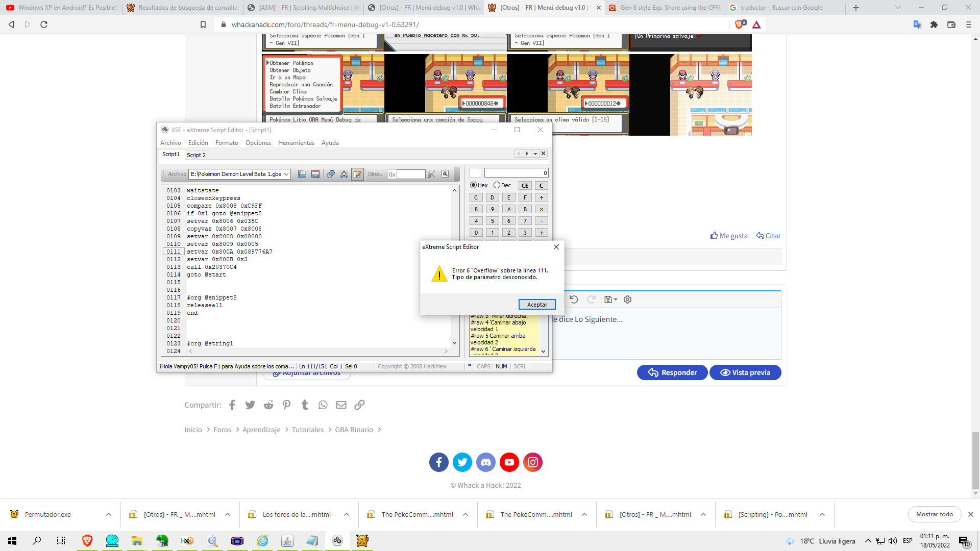980x551 pixels.
Task: Click the open ROM folder icon in XSE
Action: click(302, 174)
